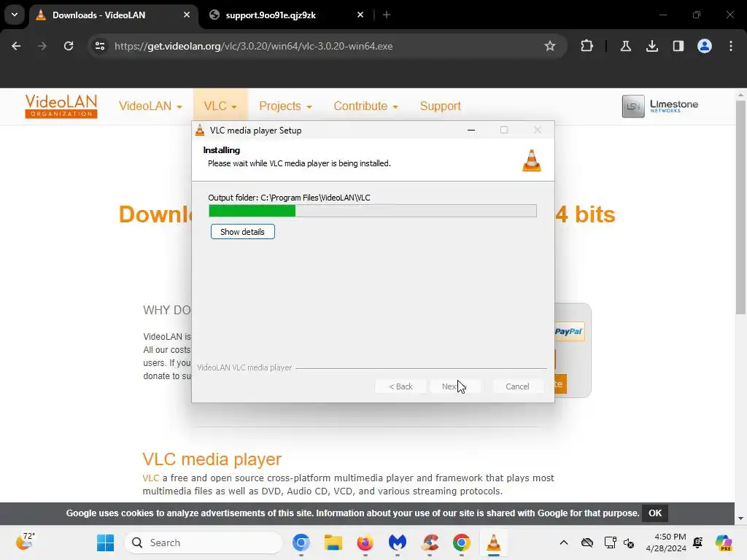Click the Limestone Networks sponsor logo

pos(659,106)
